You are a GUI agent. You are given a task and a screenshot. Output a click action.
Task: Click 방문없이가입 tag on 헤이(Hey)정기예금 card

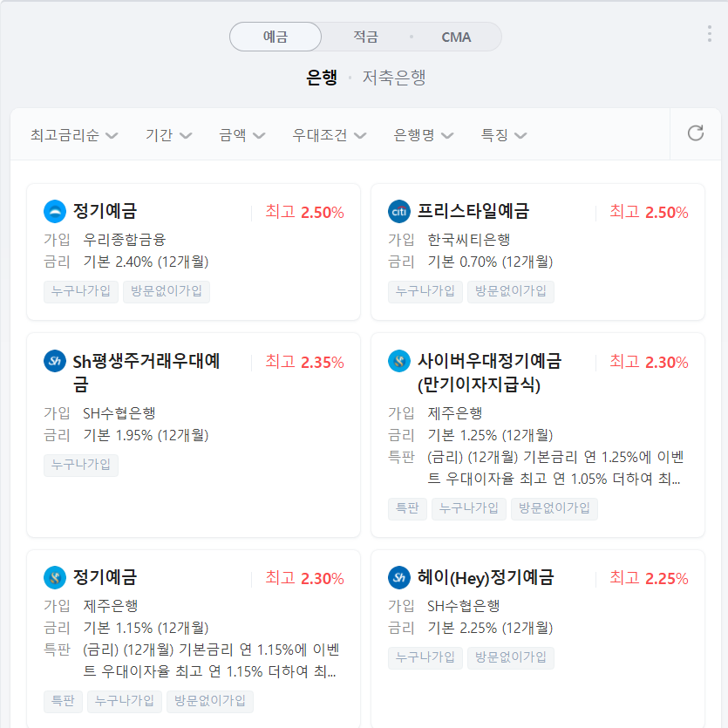tap(511, 657)
